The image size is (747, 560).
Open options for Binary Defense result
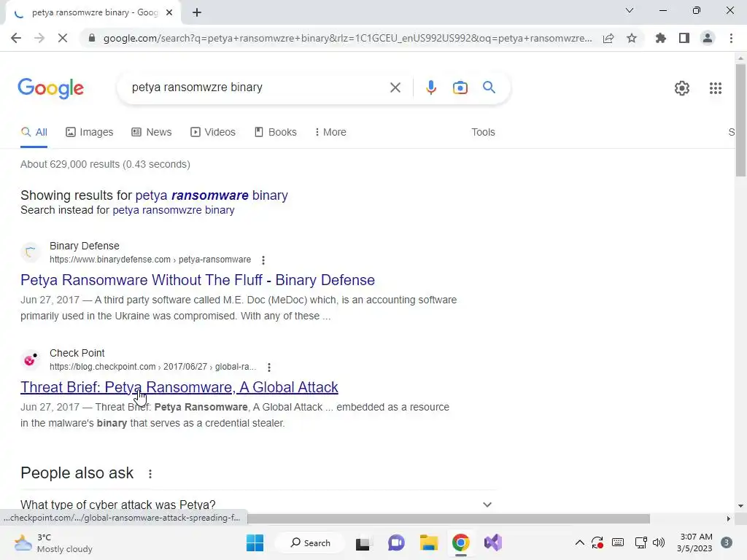click(263, 260)
